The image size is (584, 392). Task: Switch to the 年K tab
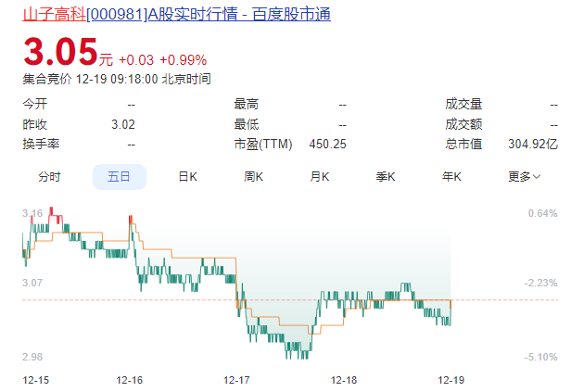tap(451, 177)
